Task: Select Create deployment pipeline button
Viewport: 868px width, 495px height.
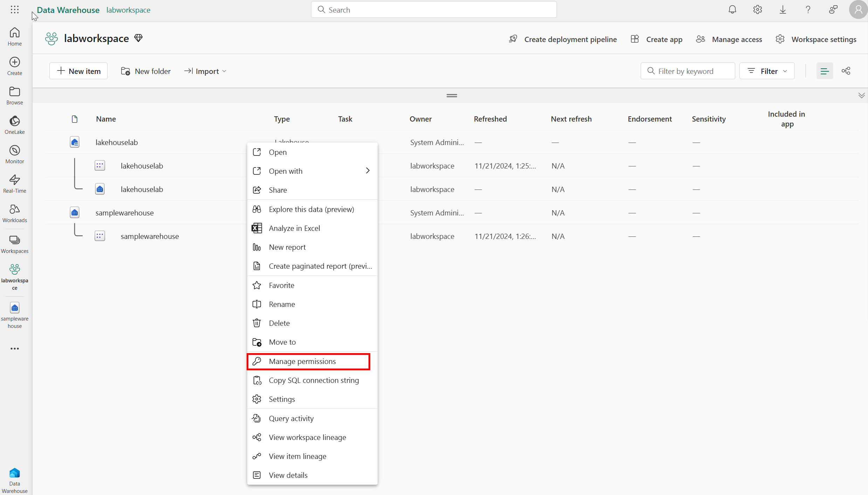Action: click(563, 39)
